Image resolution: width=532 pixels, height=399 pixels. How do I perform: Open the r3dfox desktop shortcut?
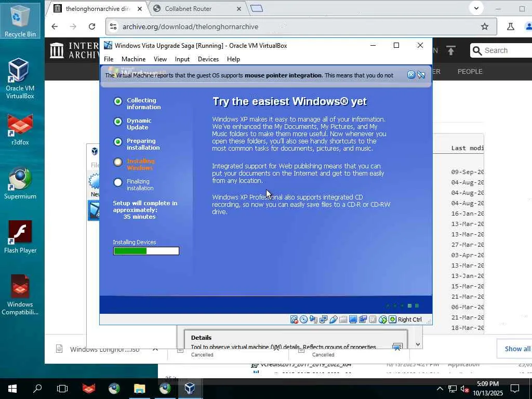point(20,129)
